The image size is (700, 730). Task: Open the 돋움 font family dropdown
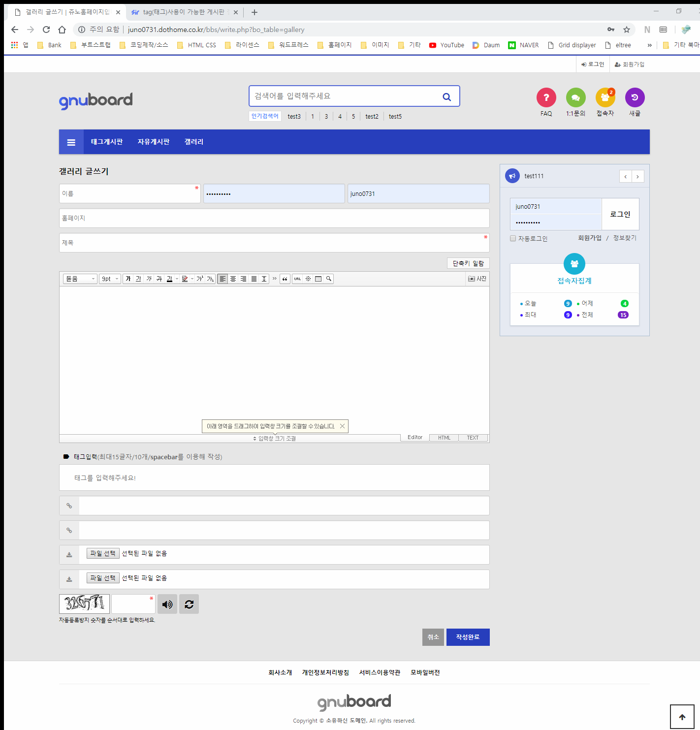tap(80, 279)
